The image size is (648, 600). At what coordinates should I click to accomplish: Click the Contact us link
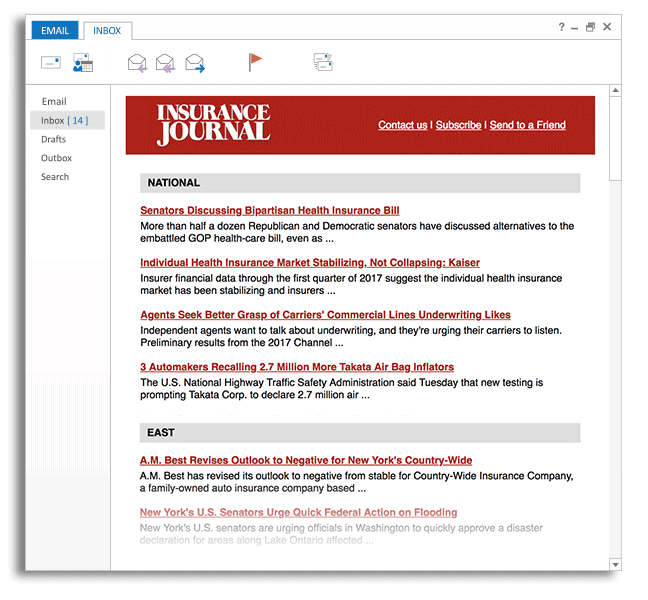point(402,125)
